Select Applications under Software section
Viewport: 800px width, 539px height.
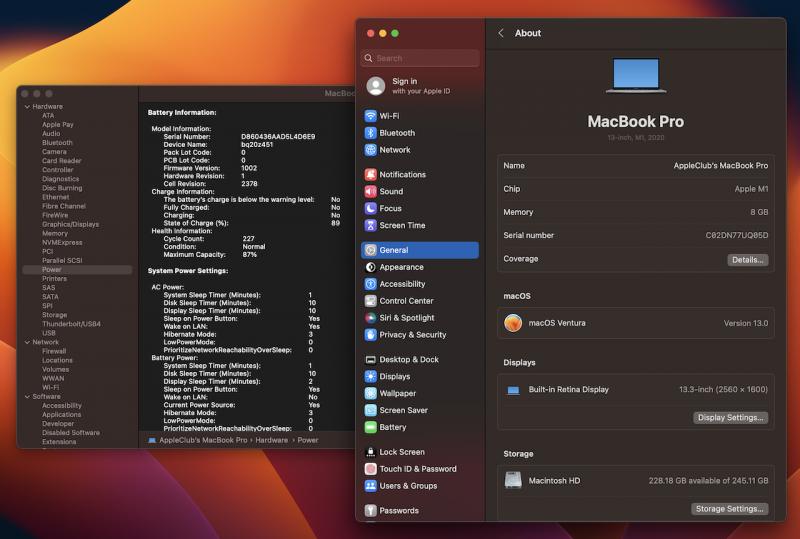pyautogui.click(x=61, y=414)
